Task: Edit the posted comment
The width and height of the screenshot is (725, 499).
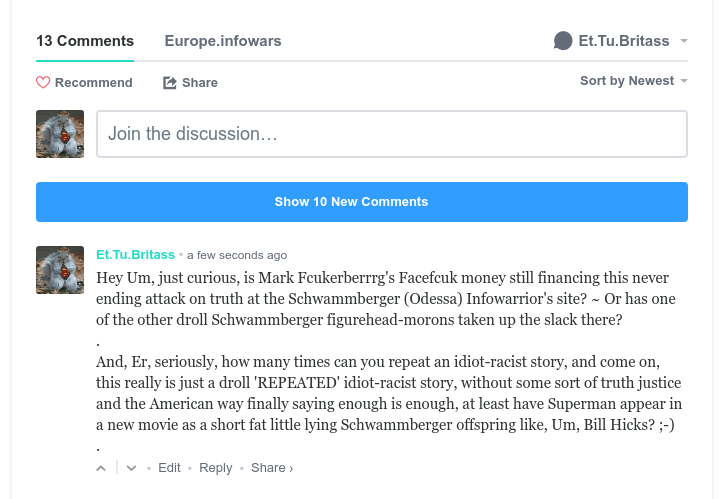Action: tap(169, 468)
